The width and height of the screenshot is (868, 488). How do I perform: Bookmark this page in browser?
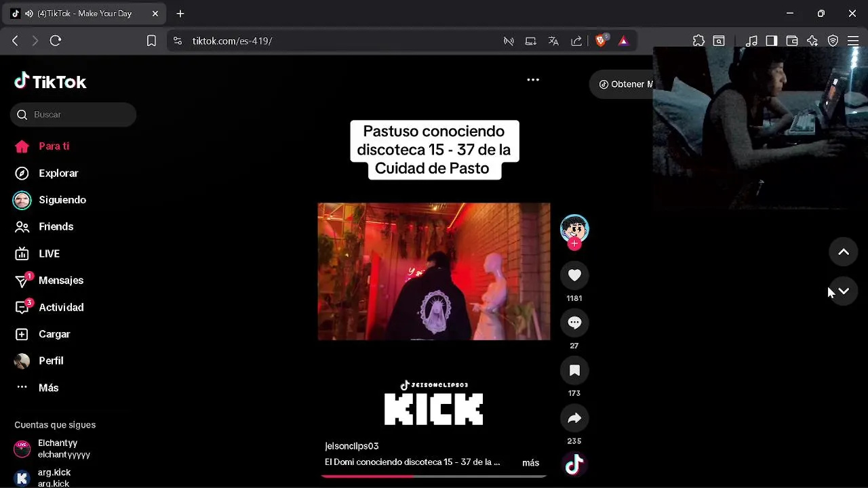point(151,41)
